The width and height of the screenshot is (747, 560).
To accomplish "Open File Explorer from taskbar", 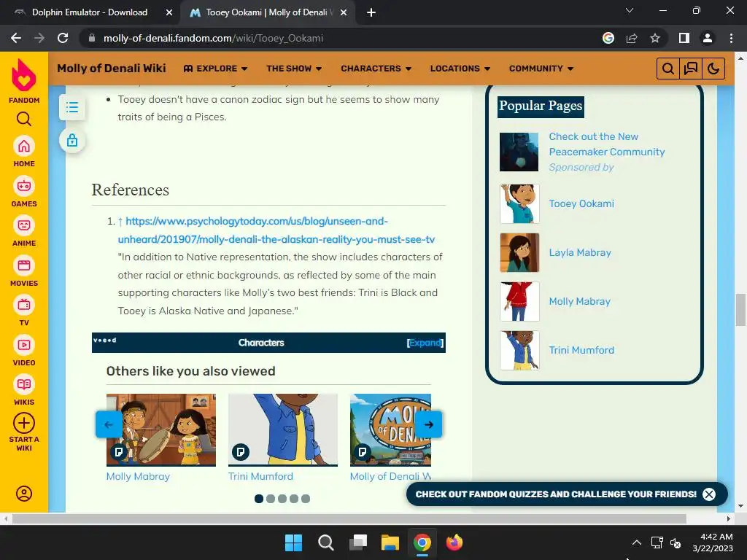I will click(390, 542).
